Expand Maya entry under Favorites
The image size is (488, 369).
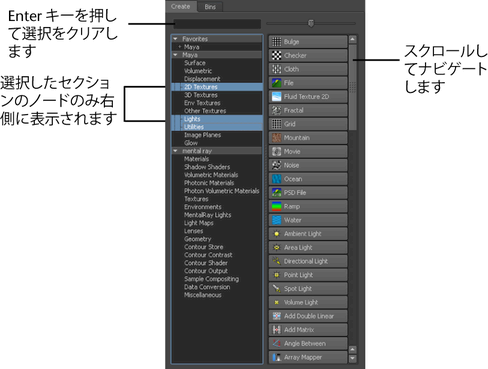[180, 47]
